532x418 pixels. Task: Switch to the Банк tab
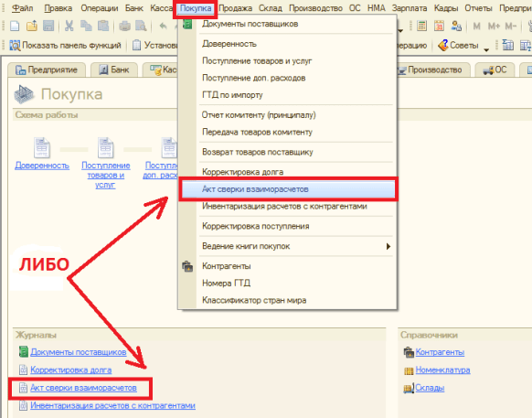114,70
